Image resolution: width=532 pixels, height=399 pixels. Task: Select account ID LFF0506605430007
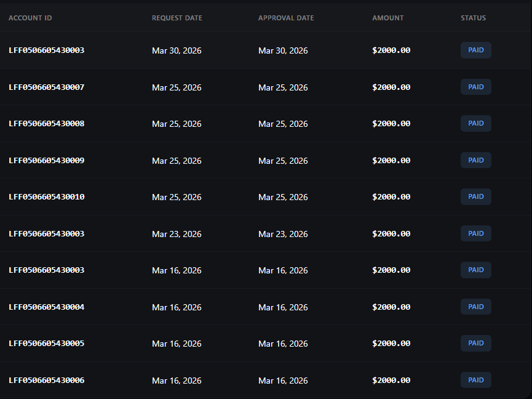47,87
